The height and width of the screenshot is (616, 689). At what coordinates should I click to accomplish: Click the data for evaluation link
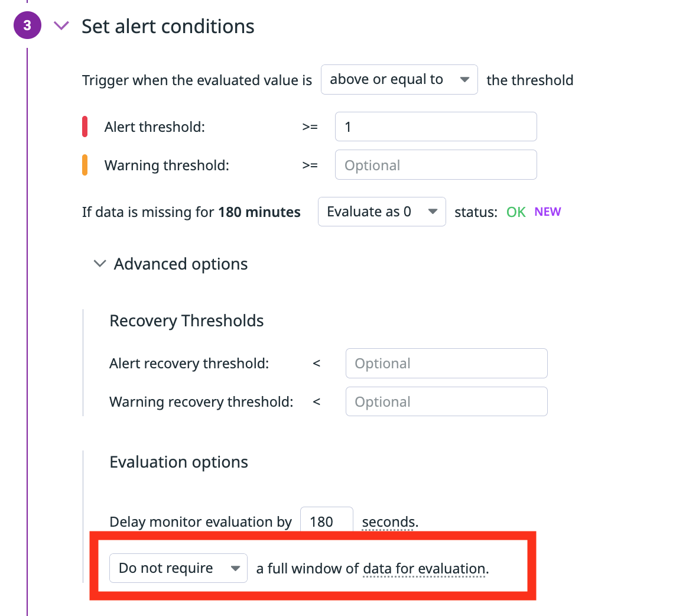coord(425,569)
